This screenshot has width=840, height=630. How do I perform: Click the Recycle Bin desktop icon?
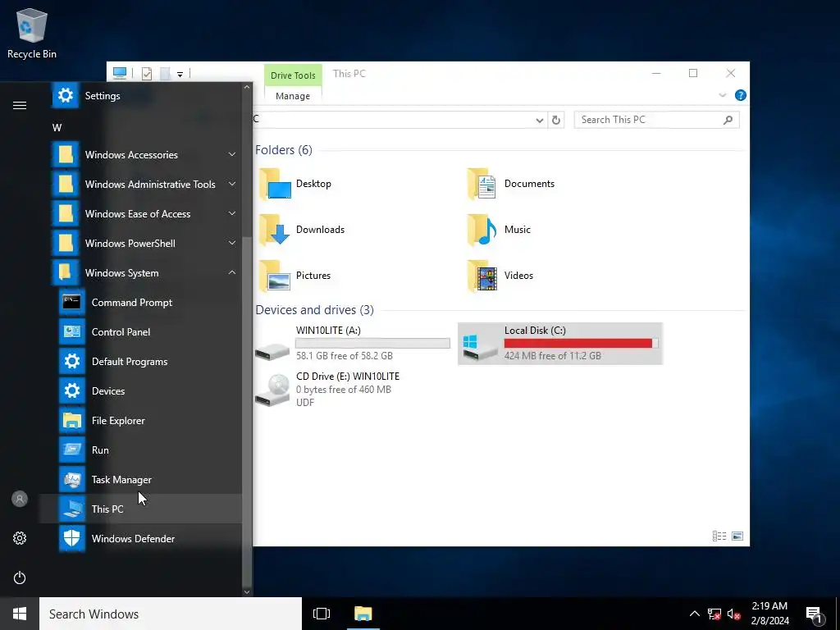click(32, 33)
